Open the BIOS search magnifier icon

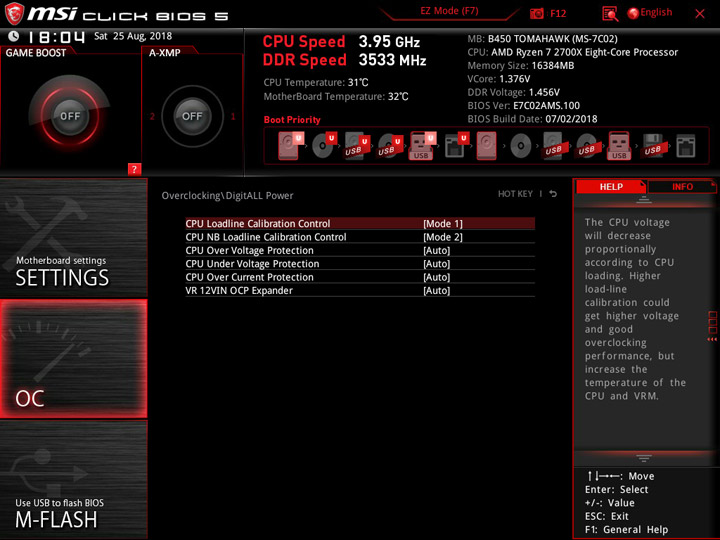tap(610, 14)
